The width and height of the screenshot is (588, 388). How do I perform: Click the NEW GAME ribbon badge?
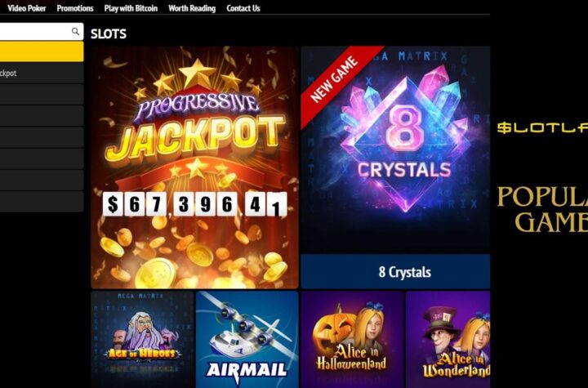point(336,78)
